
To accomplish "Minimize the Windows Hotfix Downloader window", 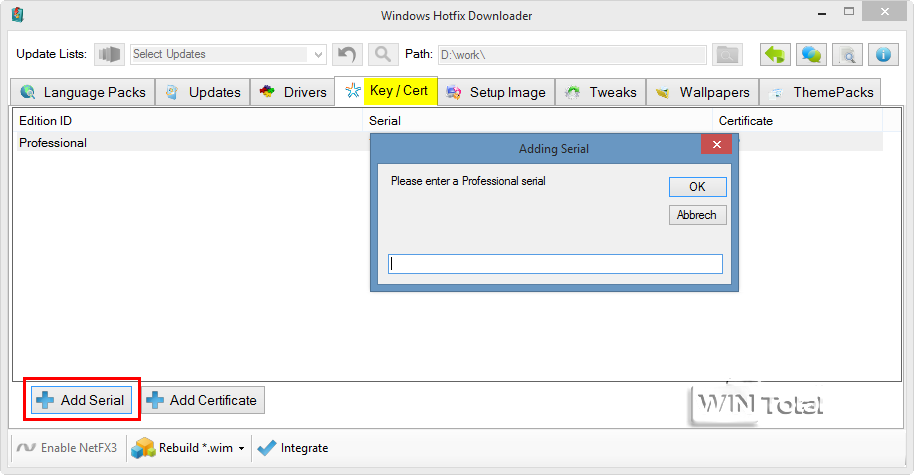I will click(x=822, y=13).
